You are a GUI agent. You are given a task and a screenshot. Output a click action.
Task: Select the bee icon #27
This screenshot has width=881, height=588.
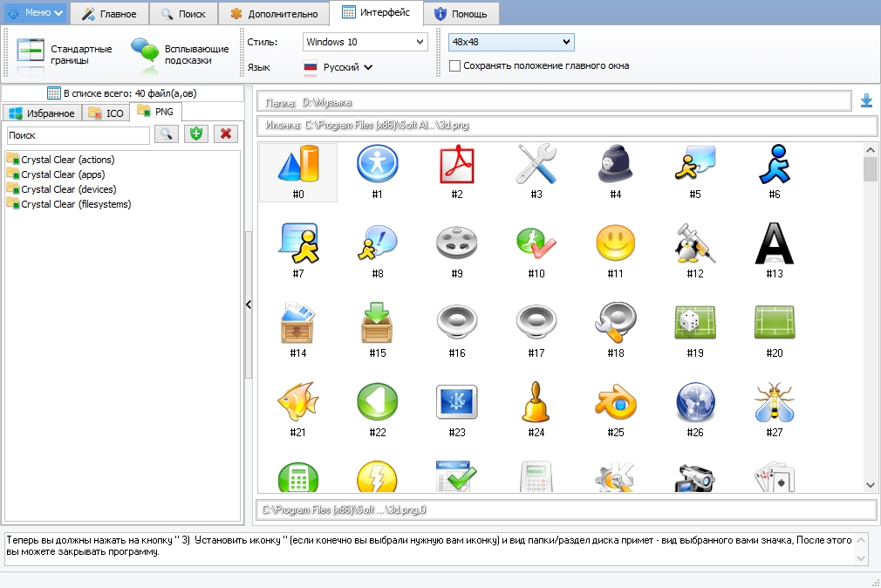pyautogui.click(x=775, y=402)
